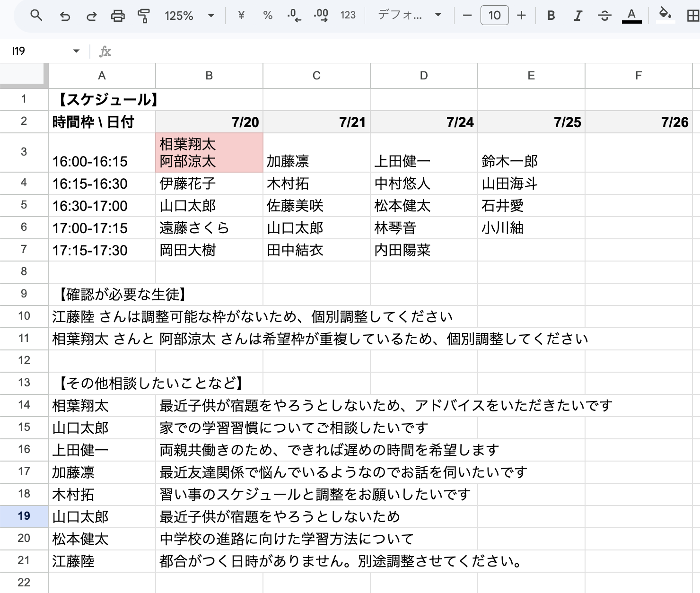
Task: Expand the name box dropdown arrow
Action: (76, 51)
